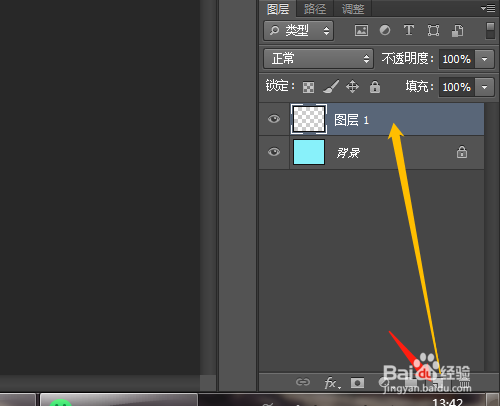The image size is (500, 406).
Task: Click the 背景 layer lock icon
Action: (x=462, y=152)
